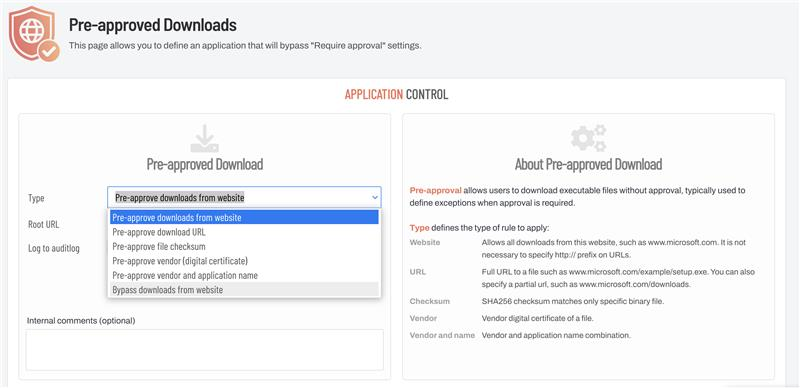800x388 pixels.
Task: Choose "Pre-approve download URL" option
Action: point(244,232)
